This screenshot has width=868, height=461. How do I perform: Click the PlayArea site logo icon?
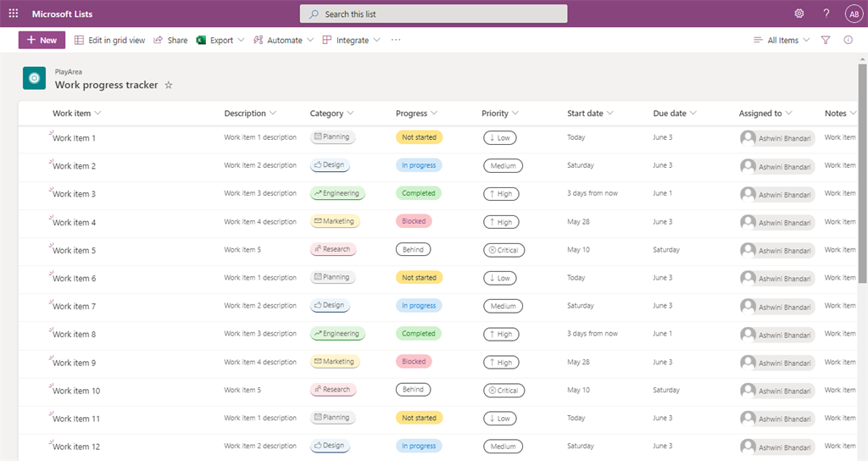tap(34, 78)
